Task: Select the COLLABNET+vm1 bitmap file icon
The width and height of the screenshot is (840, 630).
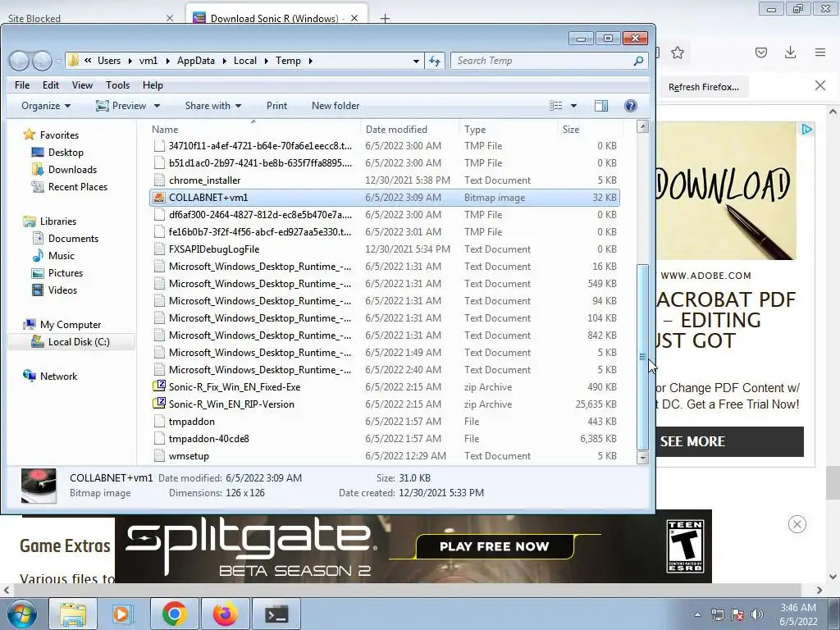Action: 158,198
